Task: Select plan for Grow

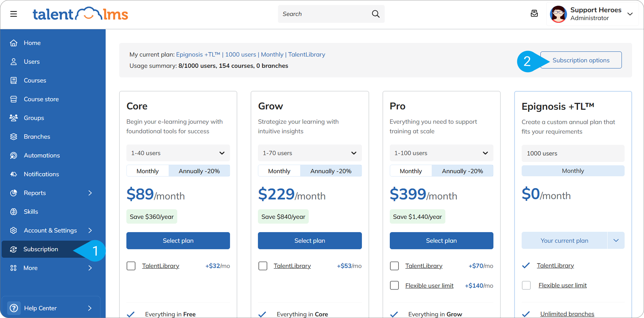Action: 310,240
